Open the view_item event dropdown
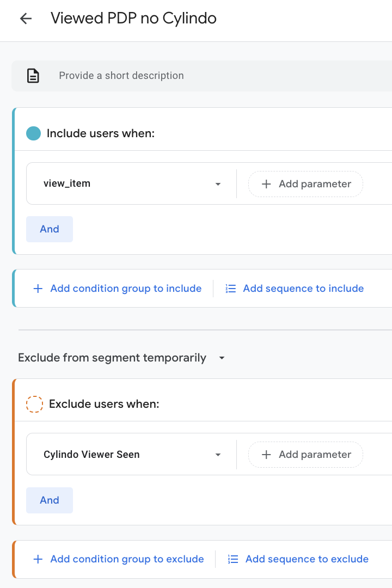This screenshot has height=588, width=392. 218,184
